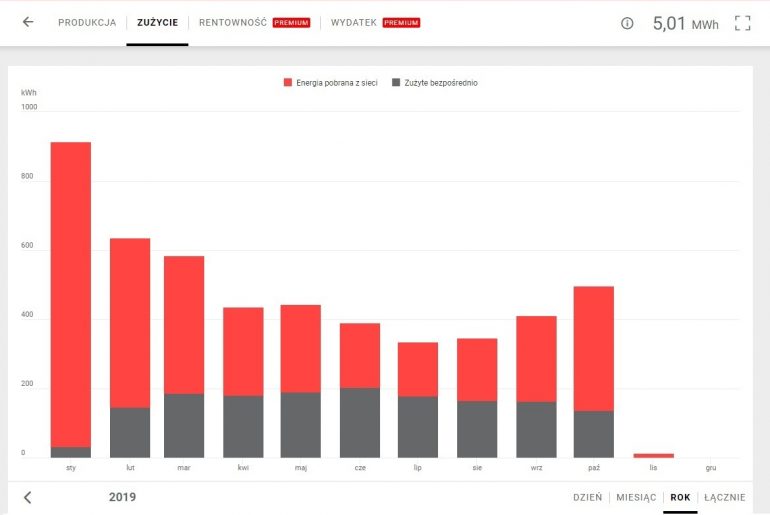Open the Rentowność premium tab
770x515 pixels.
coord(254,22)
